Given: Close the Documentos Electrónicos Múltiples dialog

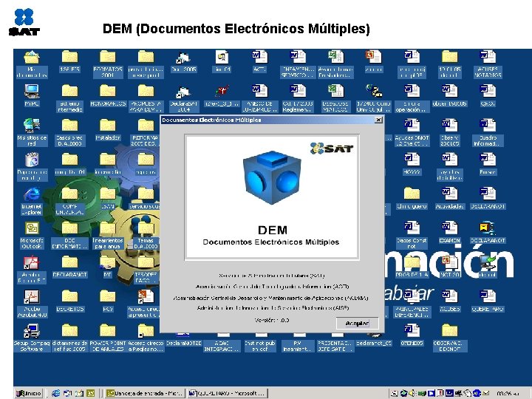Looking at the screenshot, I should [378, 120].
